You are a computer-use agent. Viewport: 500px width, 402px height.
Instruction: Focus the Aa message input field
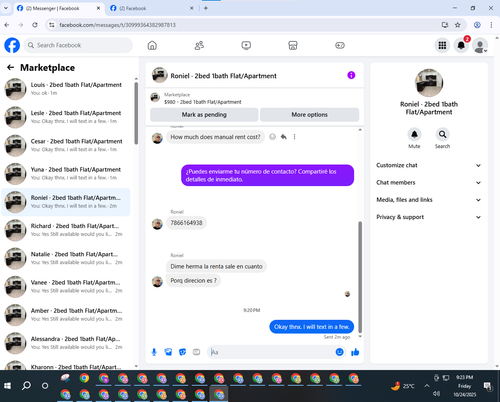pos(271,352)
